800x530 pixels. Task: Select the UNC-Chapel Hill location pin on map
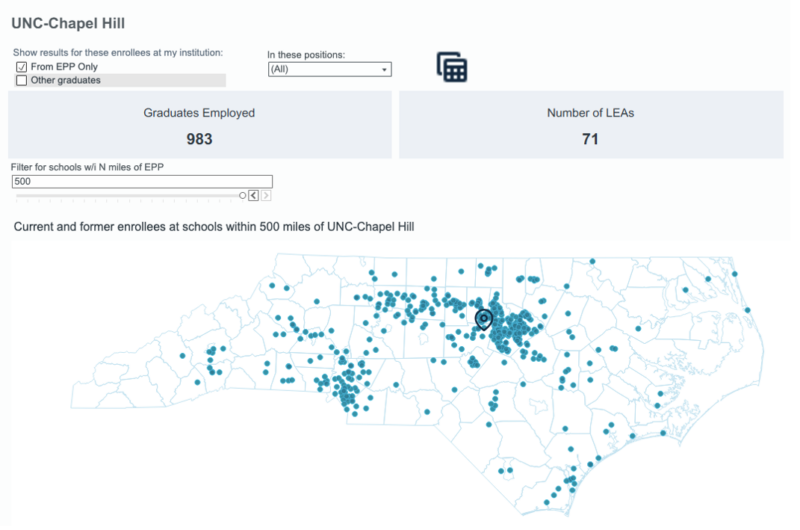click(x=484, y=319)
